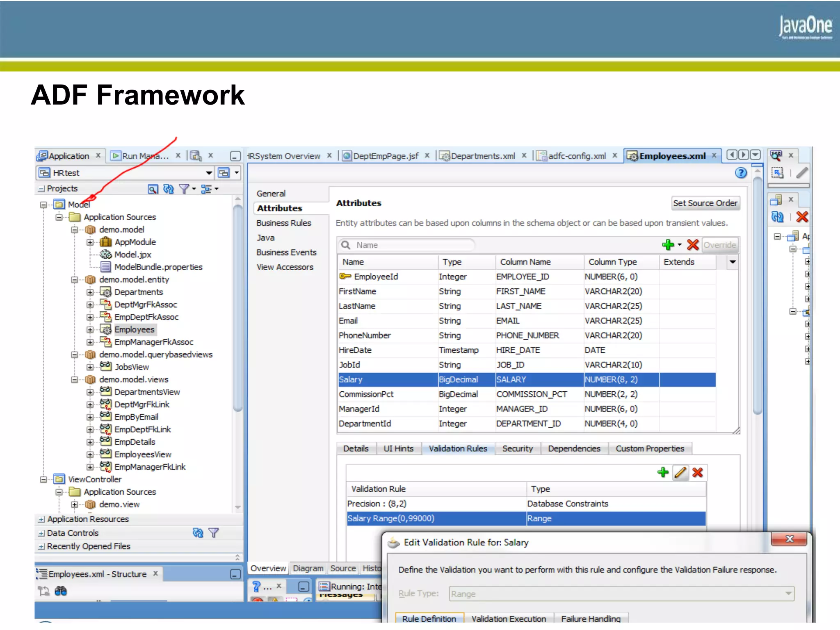The height and width of the screenshot is (630, 840).
Task: Open the attributes table column menu arrow
Action: coord(732,262)
